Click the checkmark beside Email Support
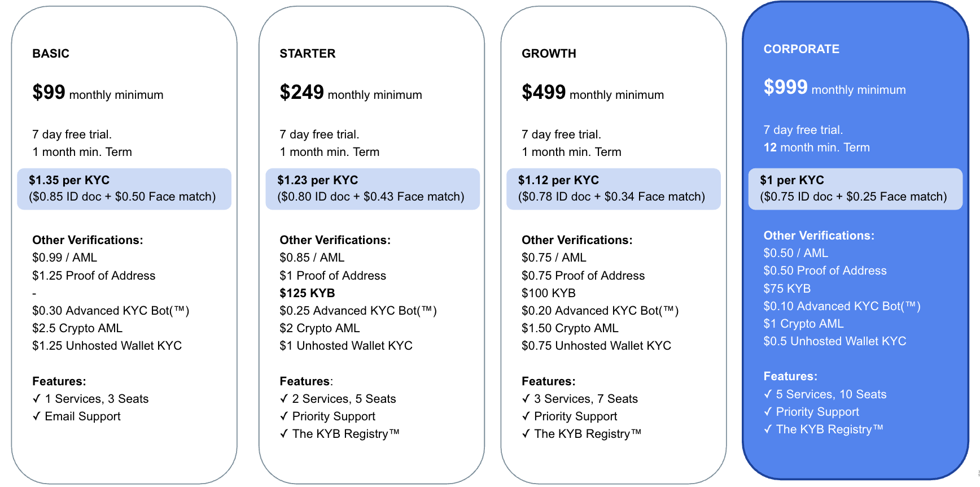The width and height of the screenshot is (980, 487). pos(37,416)
